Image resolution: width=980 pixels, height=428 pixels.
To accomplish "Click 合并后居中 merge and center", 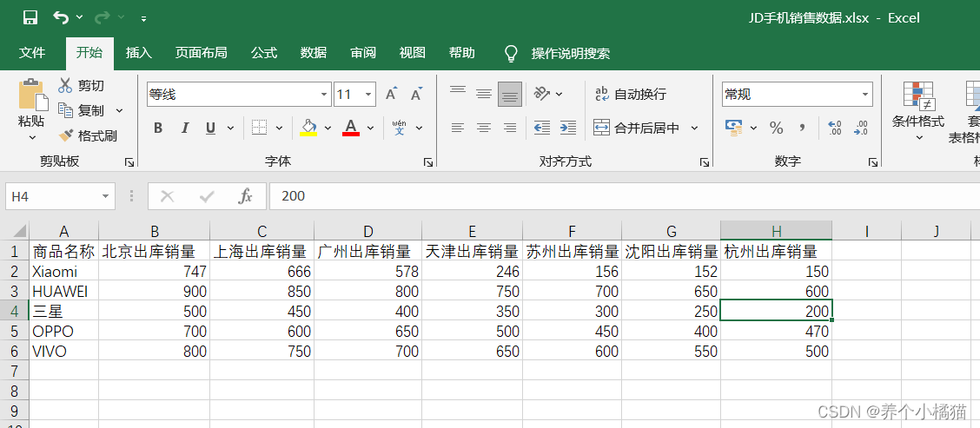I will click(x=637, y=128).
